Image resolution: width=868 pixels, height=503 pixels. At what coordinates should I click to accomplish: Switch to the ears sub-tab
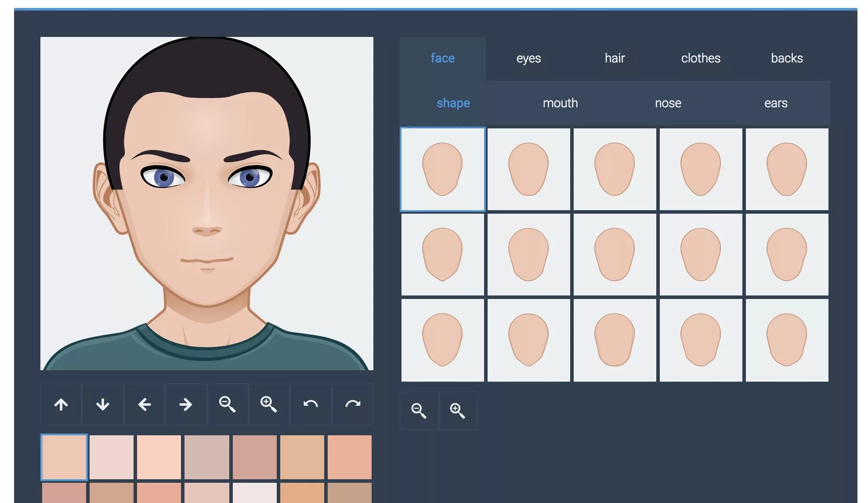776,103
